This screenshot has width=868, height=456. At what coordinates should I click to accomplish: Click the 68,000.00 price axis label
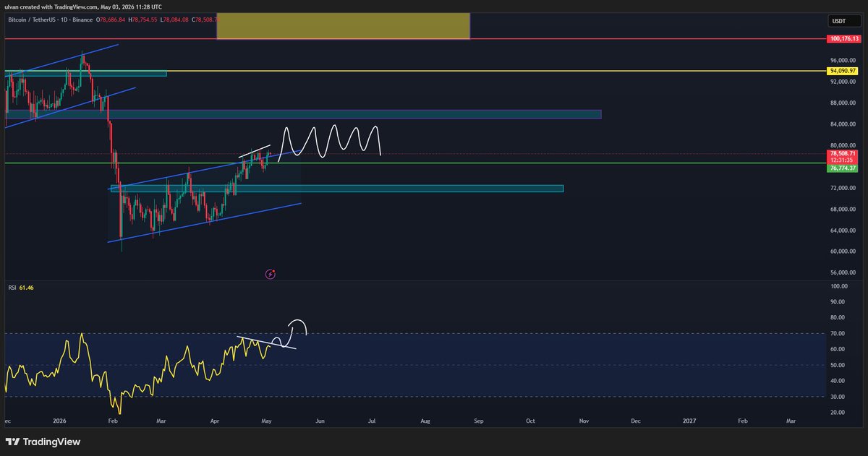(843, 210)
